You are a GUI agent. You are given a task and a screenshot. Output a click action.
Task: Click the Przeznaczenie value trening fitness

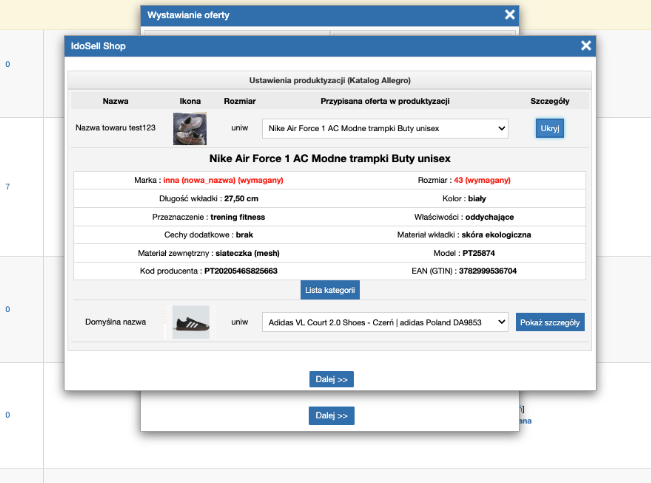point(237,217)
